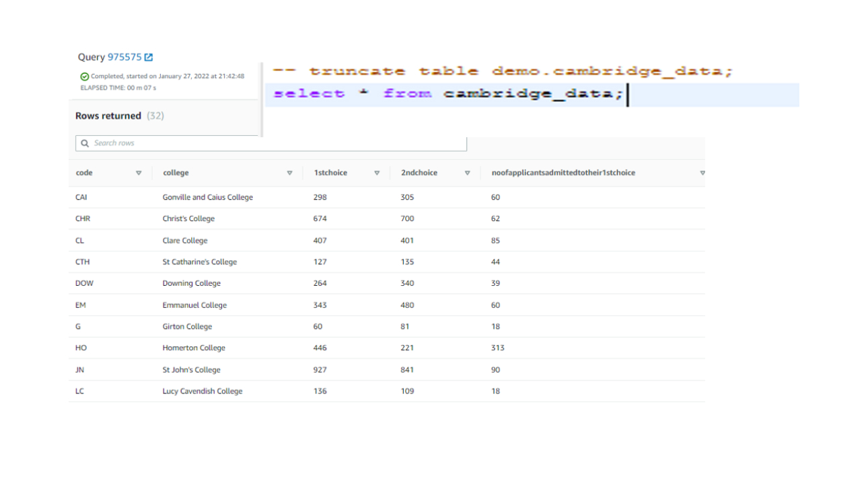868x478 pixels.
Task: Select code cell LC
Action: [x=80, y=391]
